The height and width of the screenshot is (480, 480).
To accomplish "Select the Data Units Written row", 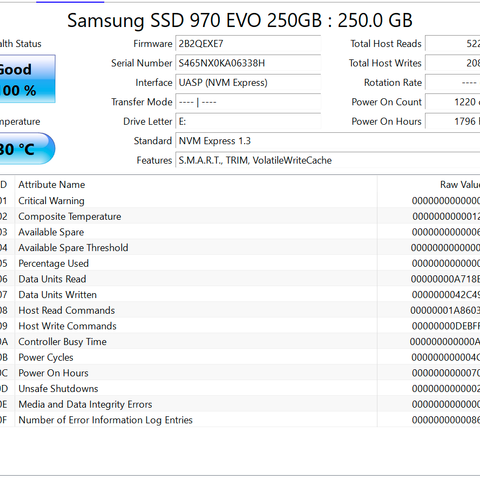I will click(x=240, y=295).
